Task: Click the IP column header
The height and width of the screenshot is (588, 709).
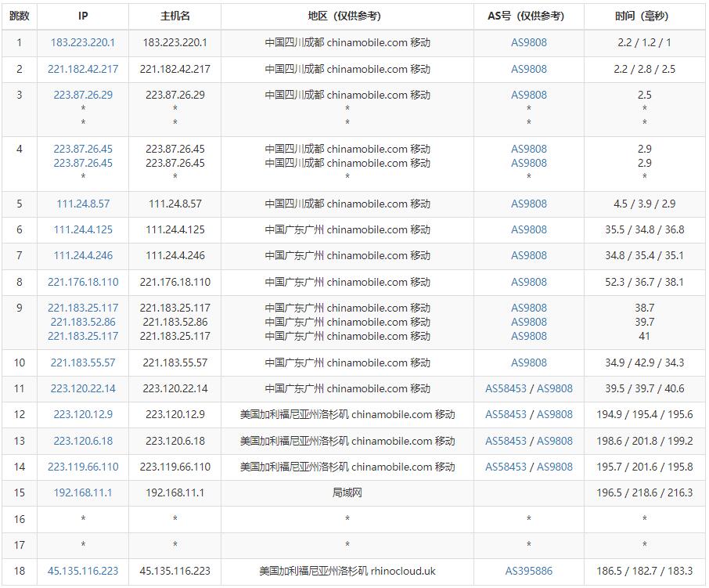Action: pyautogui.click(x=83, y=16)
